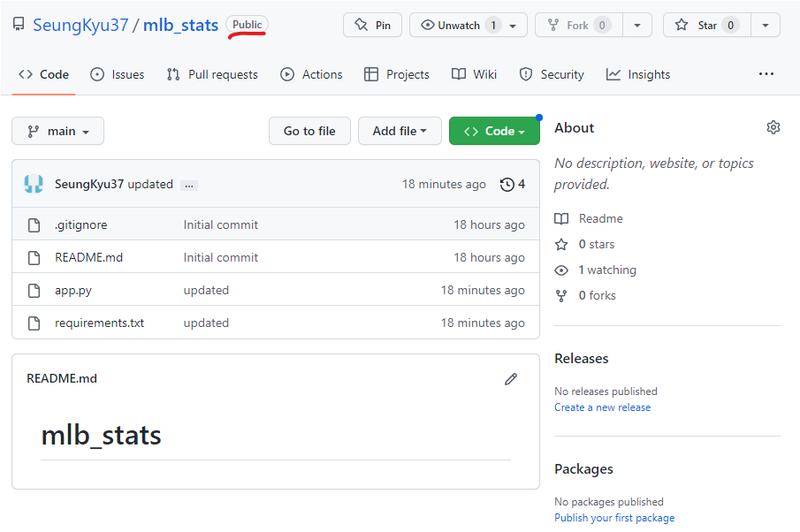Open commit history showing 4 commits
The height and width of the screenshot is (532, 800).
pyautogui.click(x=512, y=184)
